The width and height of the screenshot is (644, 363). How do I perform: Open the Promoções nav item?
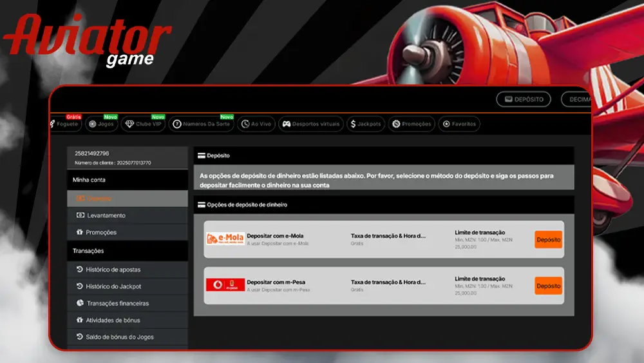click(411, 124)
